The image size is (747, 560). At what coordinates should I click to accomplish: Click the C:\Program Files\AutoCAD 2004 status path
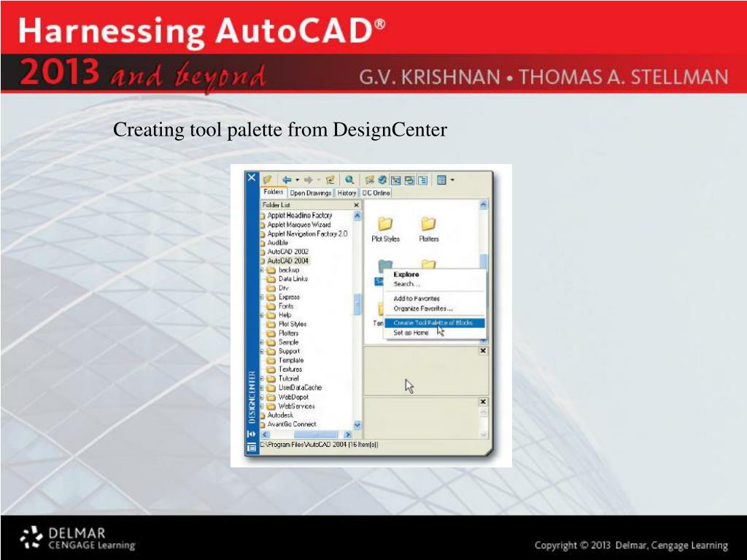(x=319, y=445)
